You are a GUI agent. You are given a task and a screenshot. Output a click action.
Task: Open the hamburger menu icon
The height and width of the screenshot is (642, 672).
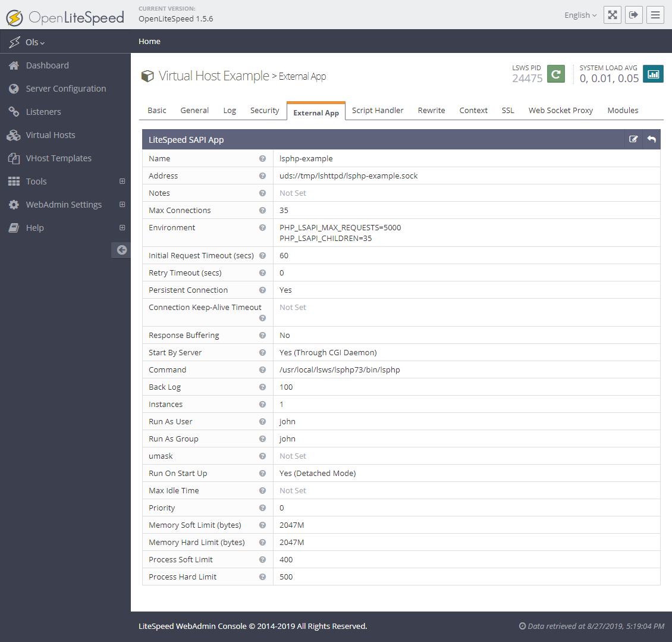[x=655, y=15]
